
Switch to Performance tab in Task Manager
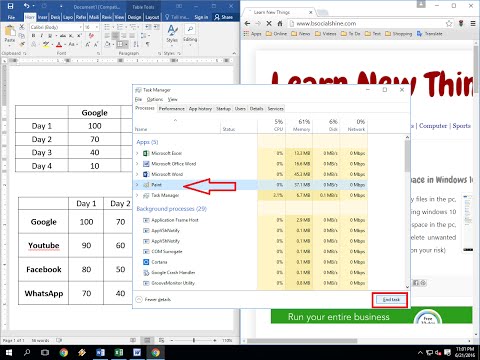click(x=171, y=109)
